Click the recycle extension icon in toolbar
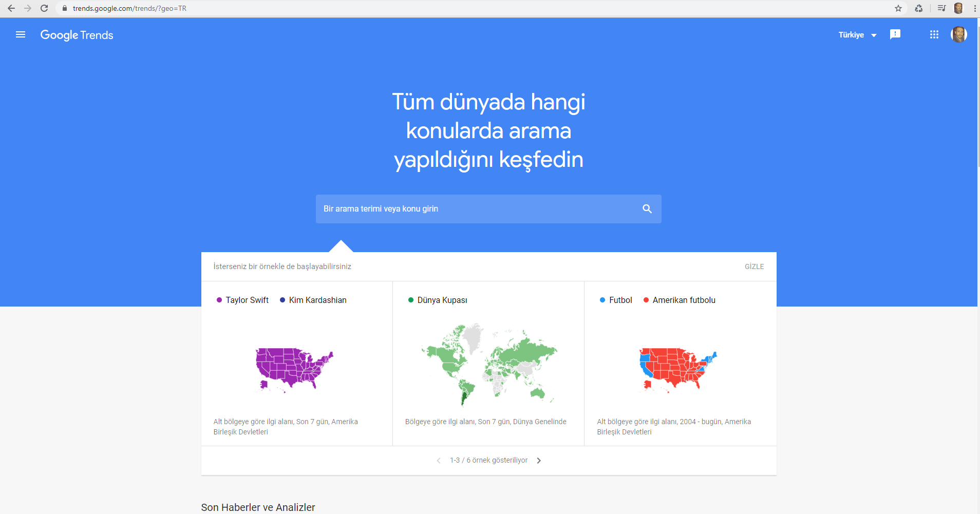The image size is (980, 514). point(919,8)
